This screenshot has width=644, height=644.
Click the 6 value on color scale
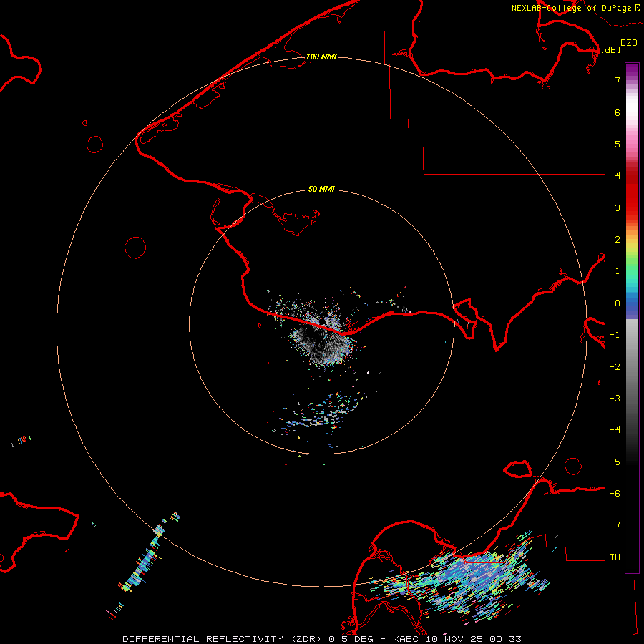618,112
